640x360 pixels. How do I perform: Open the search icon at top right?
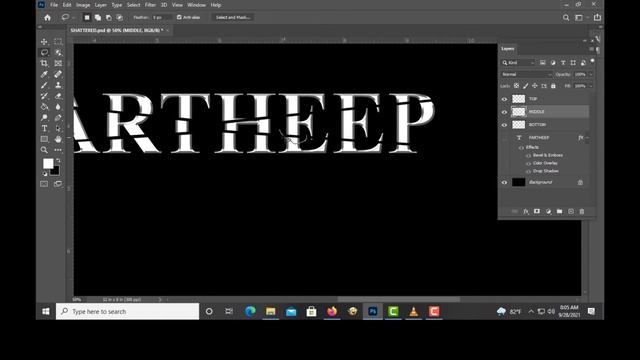tap(566, 18)
